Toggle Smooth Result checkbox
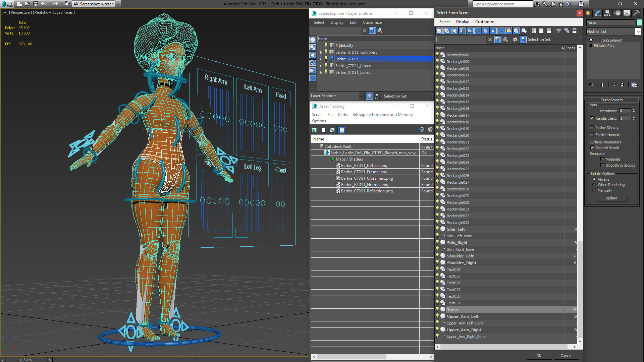This screenshot has width=644, height=362. tap(592, 148)
